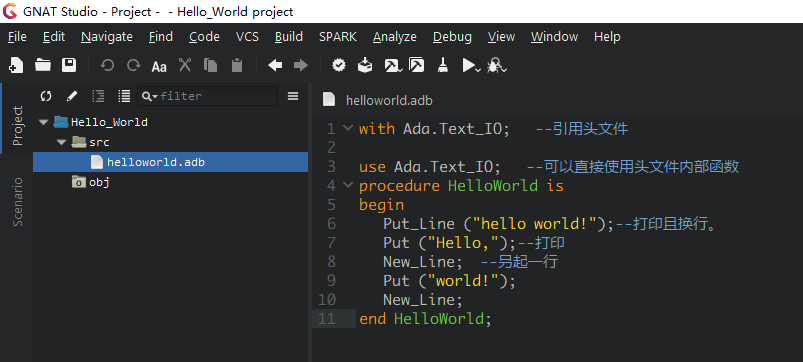Build main toolbar icon
Screen dimensions: 803x362
393,66
